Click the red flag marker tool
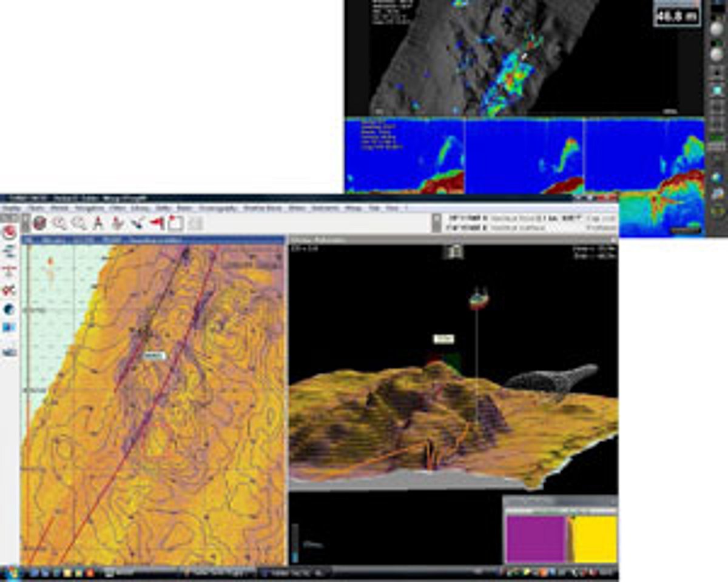 157,223
